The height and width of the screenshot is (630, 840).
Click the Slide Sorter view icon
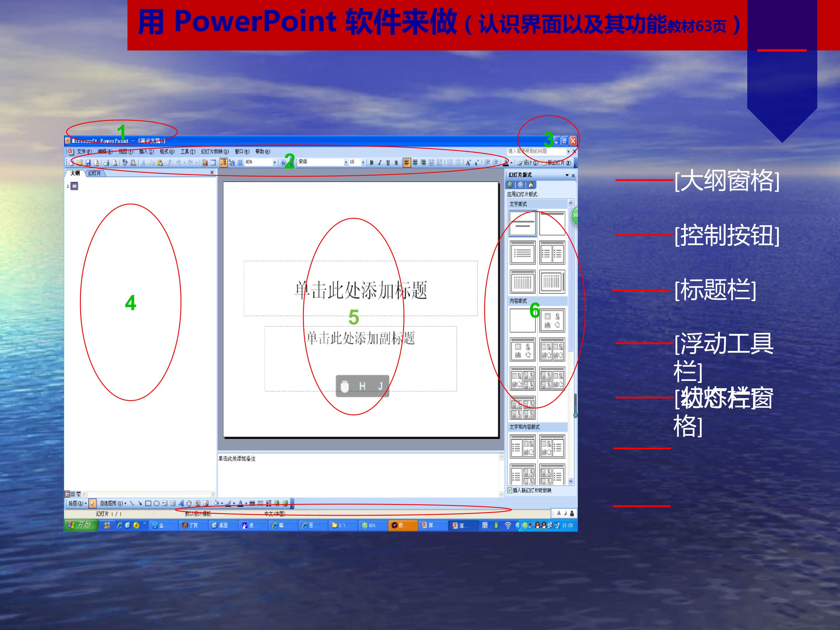coord(73,494)
